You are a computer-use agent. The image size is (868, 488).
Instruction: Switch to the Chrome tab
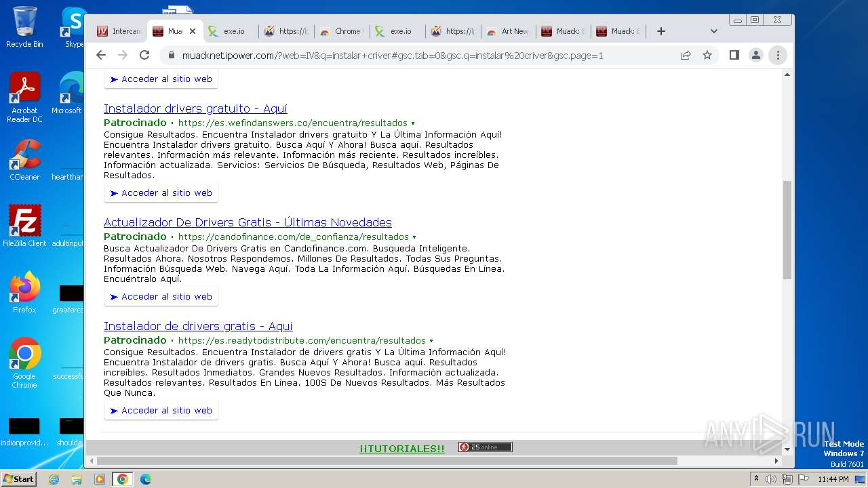click(342, 31)
